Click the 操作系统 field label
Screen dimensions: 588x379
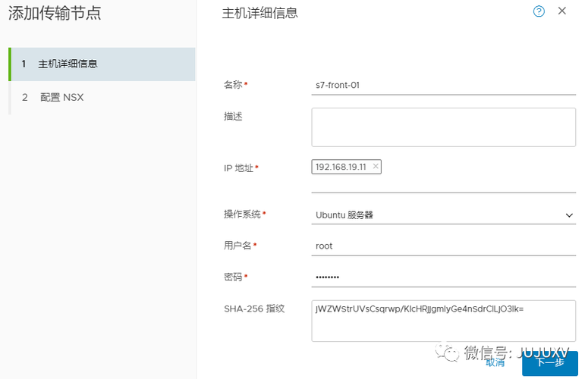(242, 215)
